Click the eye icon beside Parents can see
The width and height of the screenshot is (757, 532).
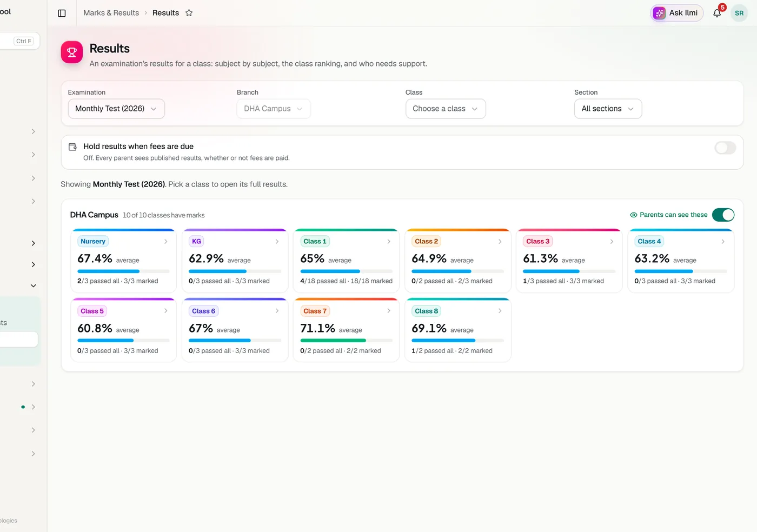634,215
